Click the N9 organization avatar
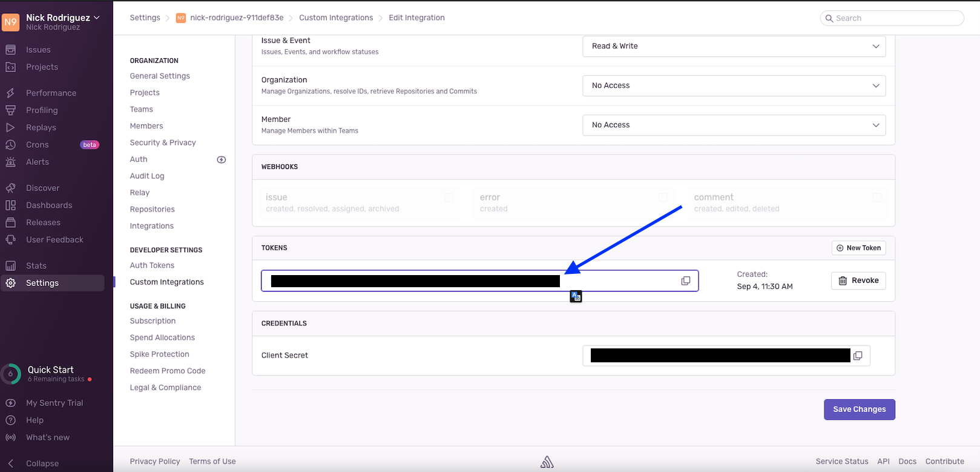Screen dimensions: 980x472 coord(11,22)
